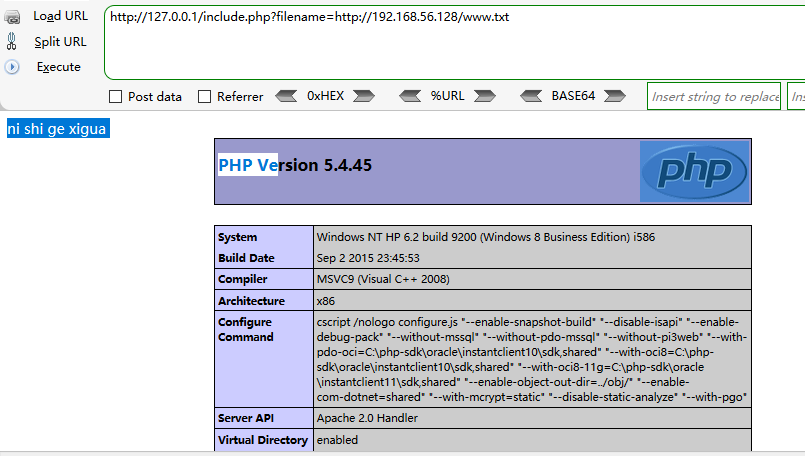Click the URL text field
805x456 pixels.
pos(454,43)
